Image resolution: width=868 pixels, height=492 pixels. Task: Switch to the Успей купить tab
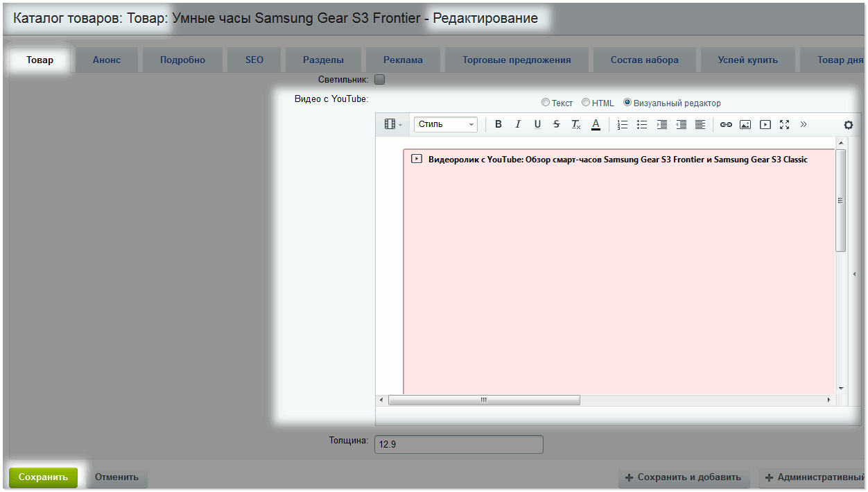[x=748, y=60]
